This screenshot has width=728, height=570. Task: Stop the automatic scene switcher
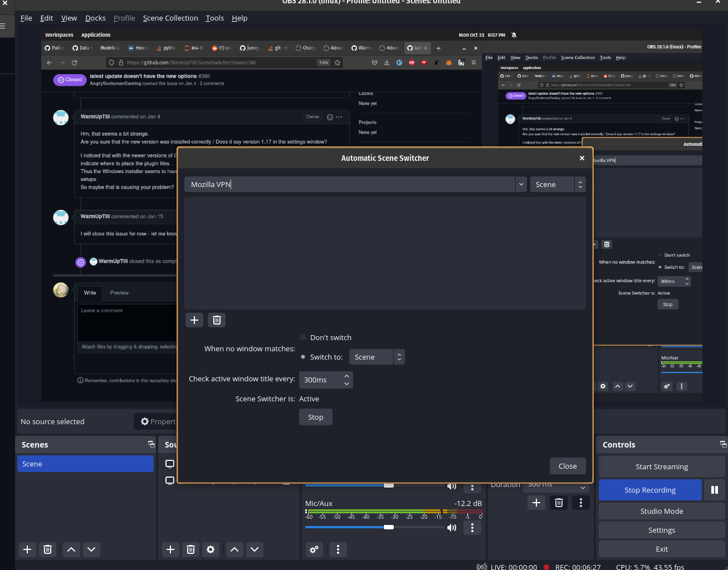coord(315,417)
